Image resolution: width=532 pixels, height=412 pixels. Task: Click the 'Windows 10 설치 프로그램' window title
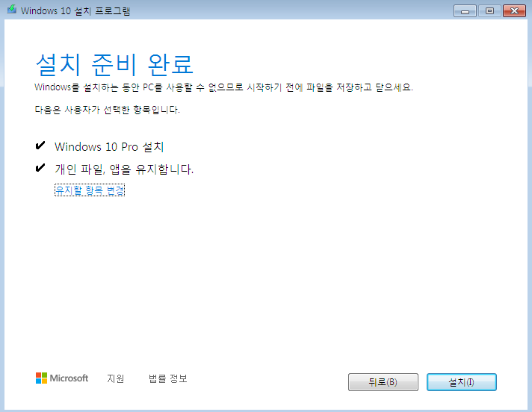75,11
